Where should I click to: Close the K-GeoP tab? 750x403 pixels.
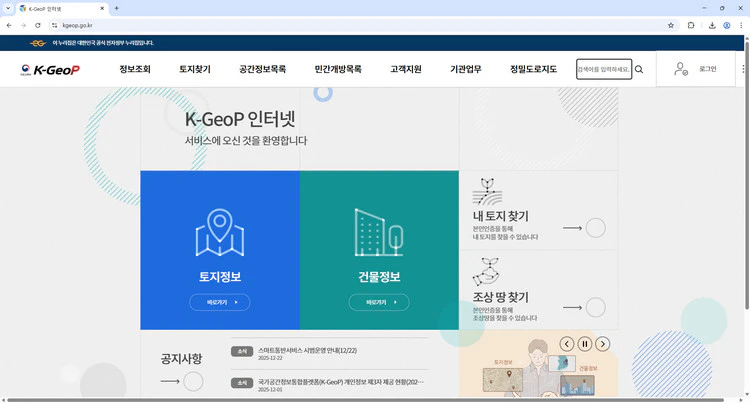point(102,8)
